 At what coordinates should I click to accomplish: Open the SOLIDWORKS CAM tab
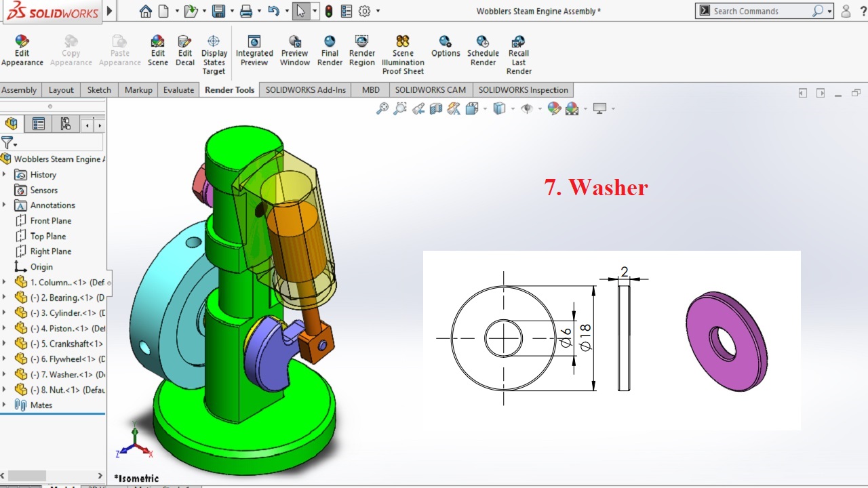coord(431,89)
